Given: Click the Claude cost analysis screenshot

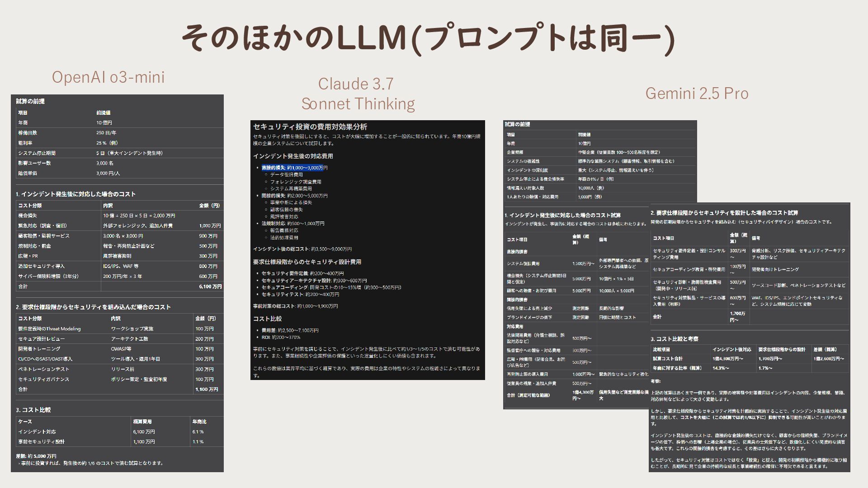Looking at the screenshot, I should [x=367, y=250].
